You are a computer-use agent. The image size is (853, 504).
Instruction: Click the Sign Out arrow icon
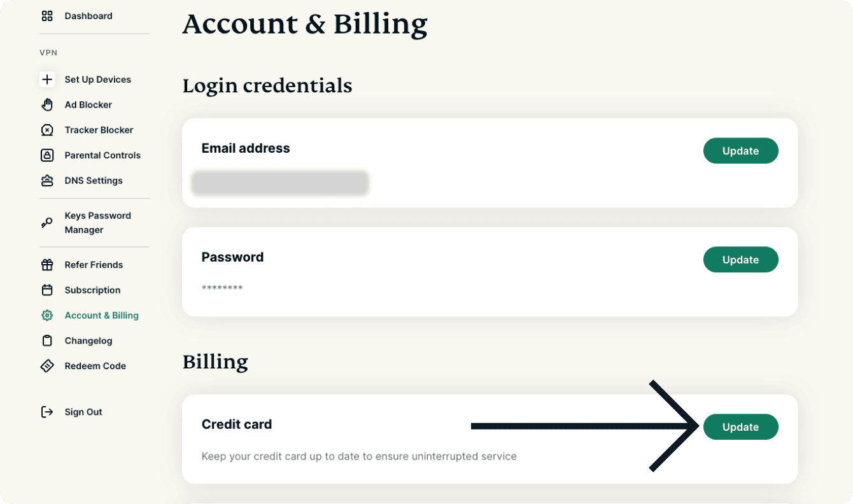47,412
